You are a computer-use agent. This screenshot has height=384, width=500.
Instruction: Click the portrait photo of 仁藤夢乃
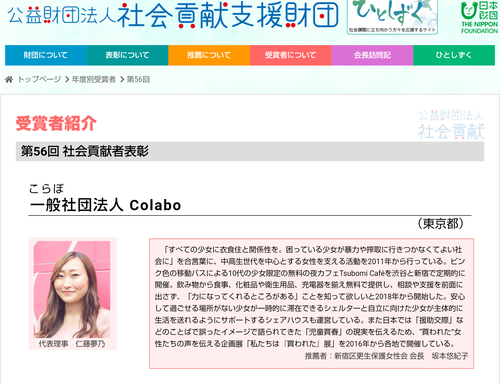tap(72, 289)
